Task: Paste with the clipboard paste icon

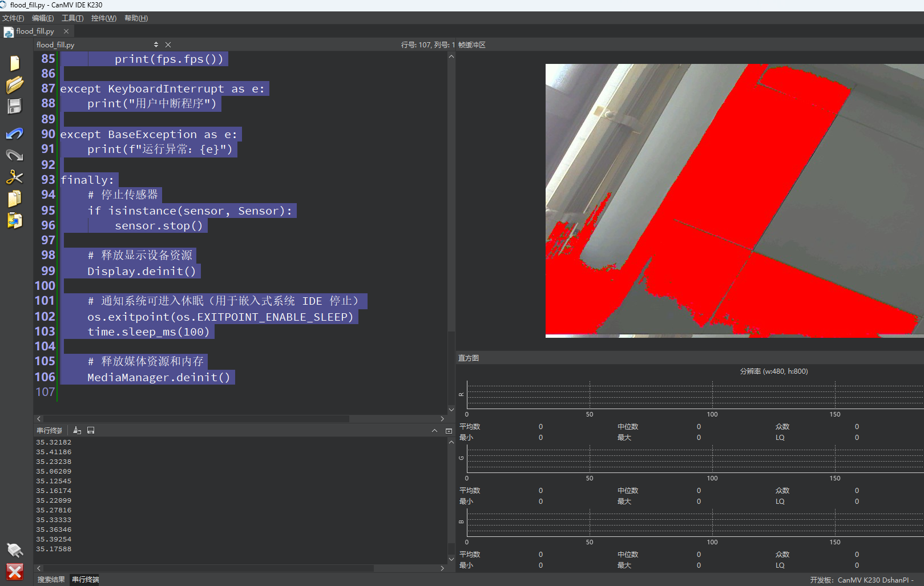Action: pyautogui.click(x=15, y=220)
